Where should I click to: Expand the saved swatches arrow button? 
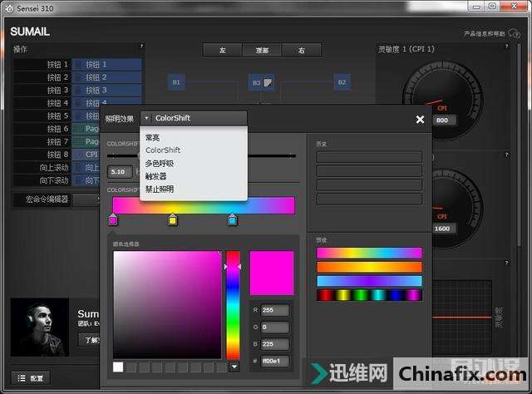tap(234, 367)
